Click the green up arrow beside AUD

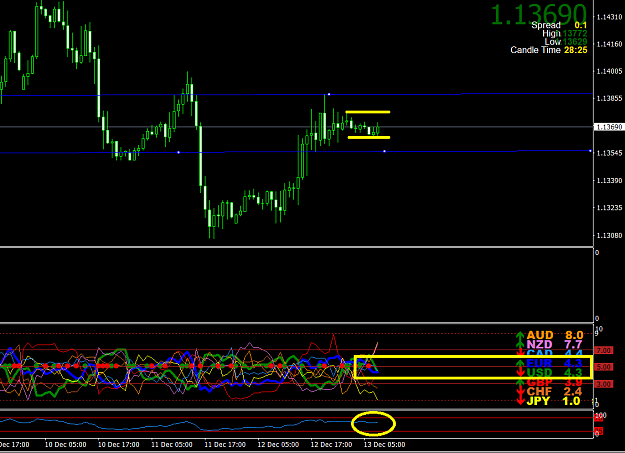(x=520, y=335)
